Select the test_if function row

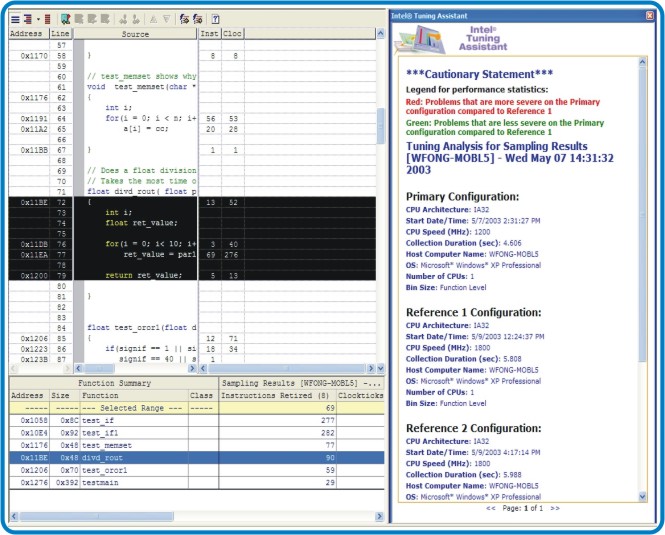[197, 420]
